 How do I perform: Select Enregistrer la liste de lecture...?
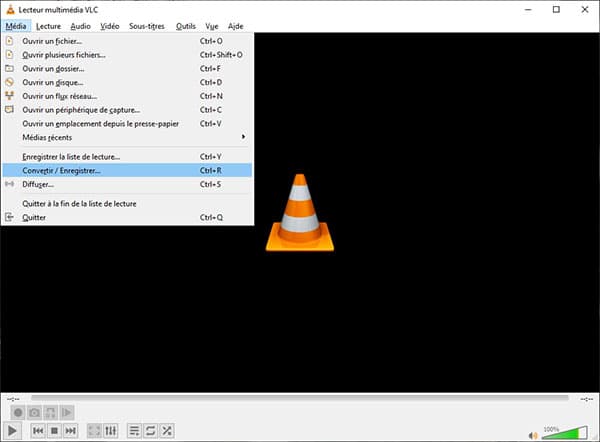coord(127,157)
